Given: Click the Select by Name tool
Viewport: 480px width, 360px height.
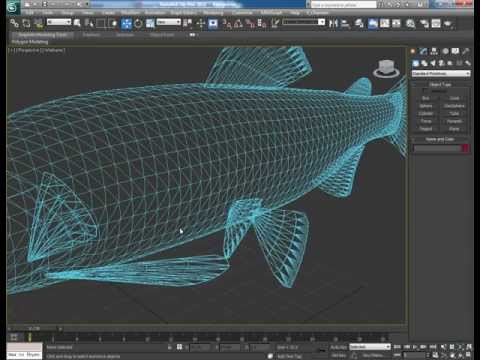Looking at the screenshot, I should 89,23.
